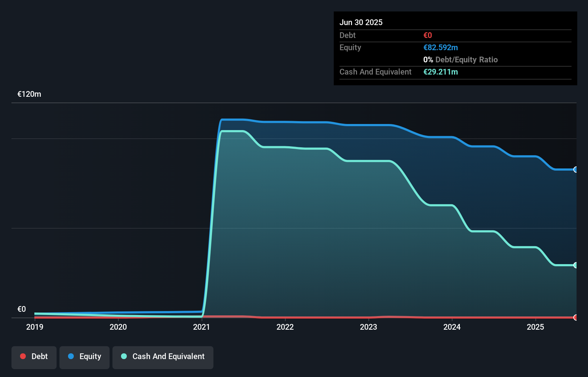Click the 0% Debt/Equity Ratio text
Viewport: 588px width, 377px height.
coord(461,59)
